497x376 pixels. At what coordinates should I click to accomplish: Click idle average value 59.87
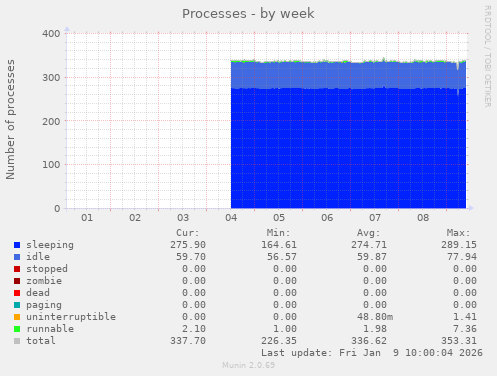pos(372,257)
